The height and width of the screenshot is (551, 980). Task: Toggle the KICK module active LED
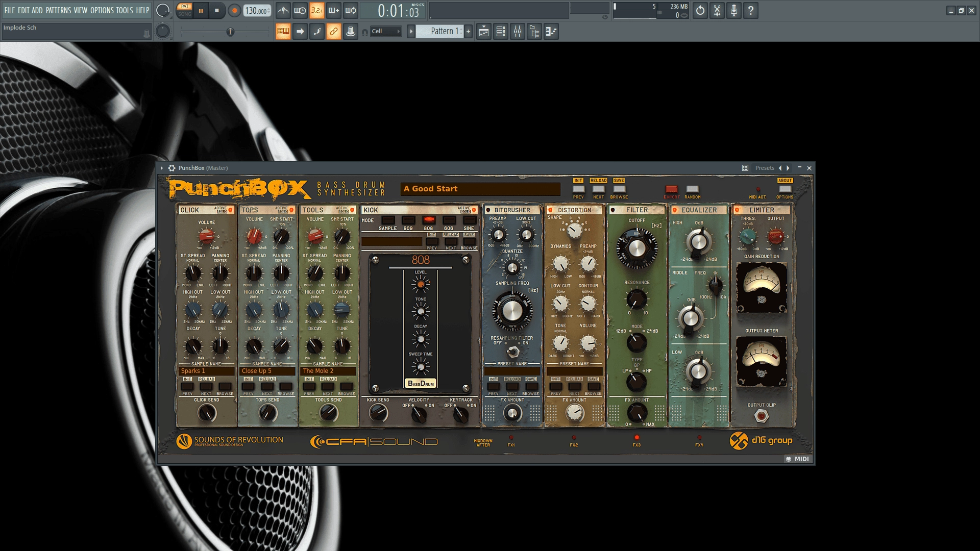point(474,210)
